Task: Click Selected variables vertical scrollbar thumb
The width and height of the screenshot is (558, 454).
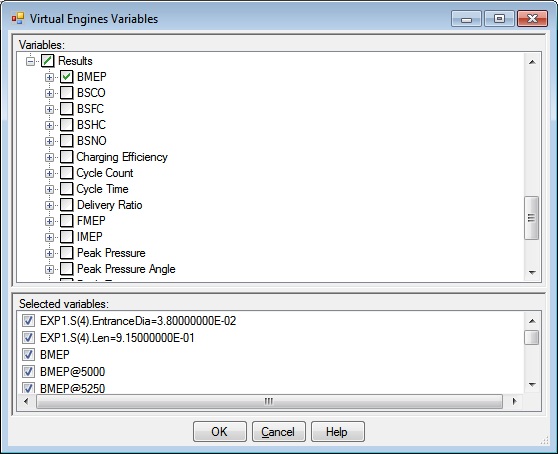Action: [532, 337]
